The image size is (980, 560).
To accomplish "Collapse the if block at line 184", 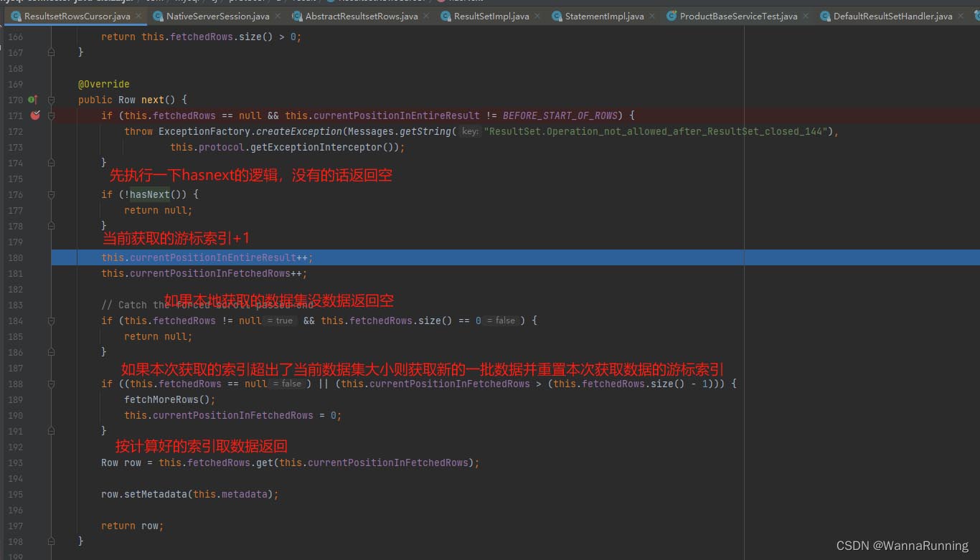I will click(51, 321).
